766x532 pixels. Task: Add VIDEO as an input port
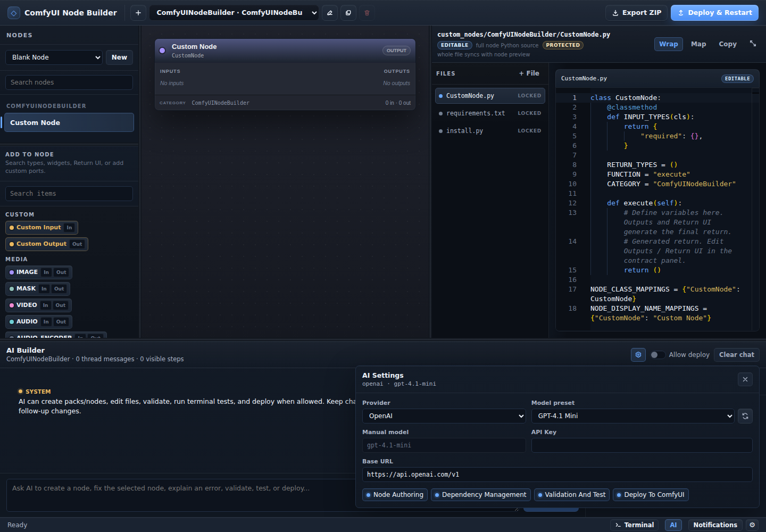pos(46,305)
